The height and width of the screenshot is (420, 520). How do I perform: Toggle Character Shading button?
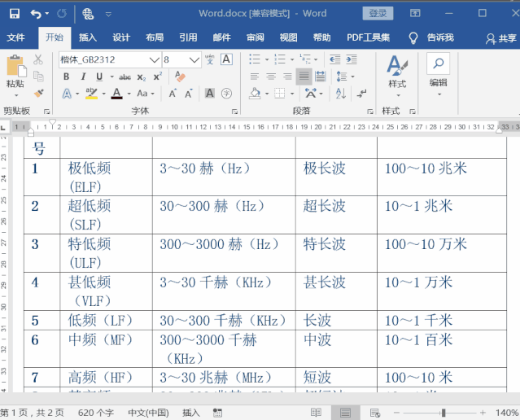(210, 94)
